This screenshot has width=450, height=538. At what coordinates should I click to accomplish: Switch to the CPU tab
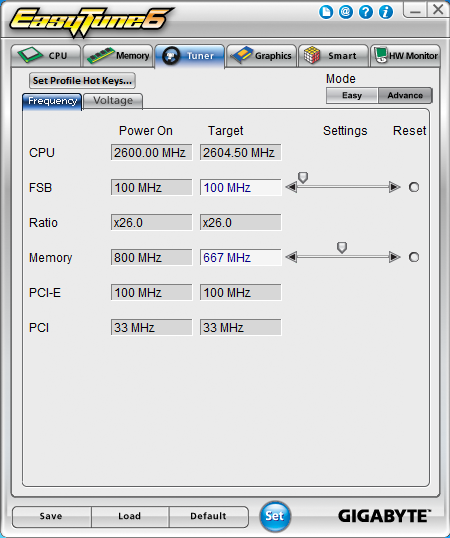(x=46, y=56)
